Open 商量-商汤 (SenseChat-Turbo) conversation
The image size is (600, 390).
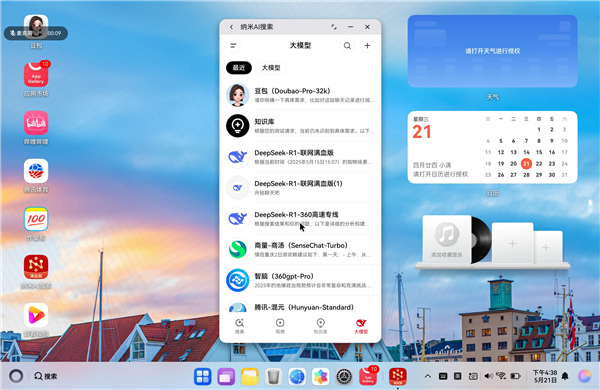click(300, 250)
